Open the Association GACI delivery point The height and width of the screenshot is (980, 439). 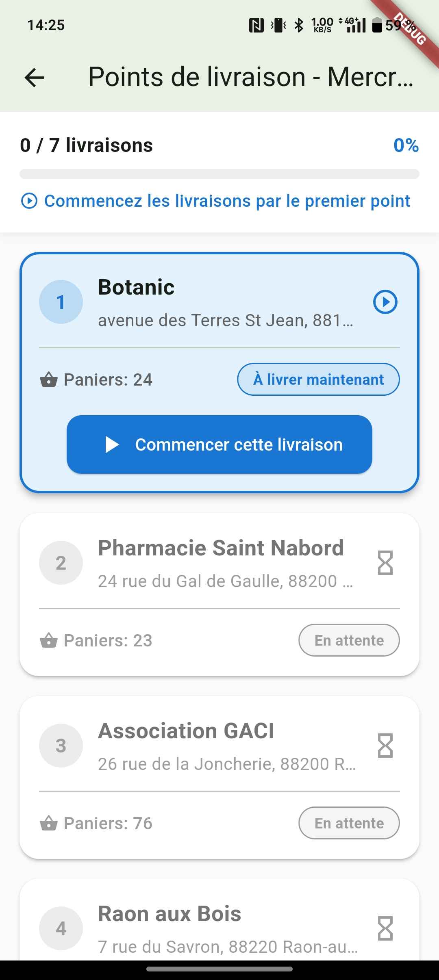point(186,731)
